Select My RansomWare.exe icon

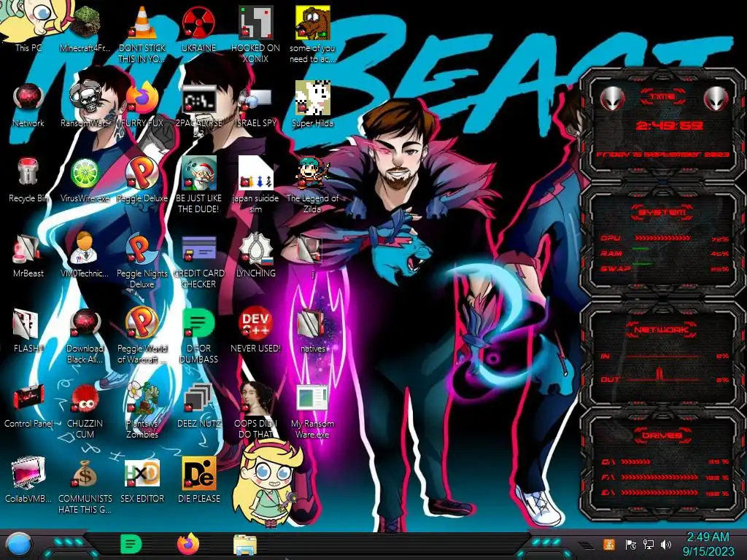[312, 399]
